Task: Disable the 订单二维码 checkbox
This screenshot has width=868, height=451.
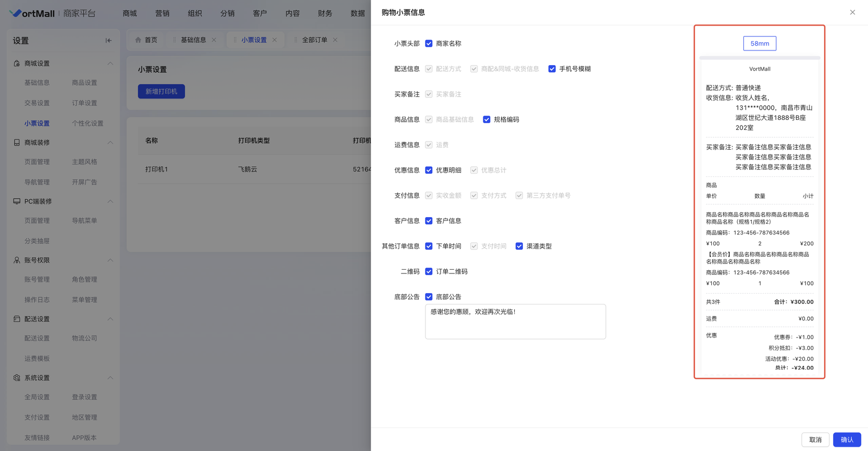Action: pos(429,271)
